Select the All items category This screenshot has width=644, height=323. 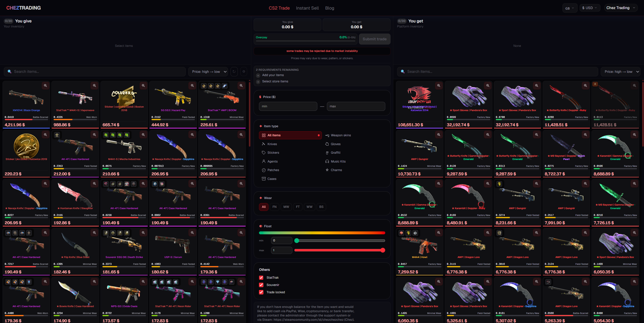point(290,135)
